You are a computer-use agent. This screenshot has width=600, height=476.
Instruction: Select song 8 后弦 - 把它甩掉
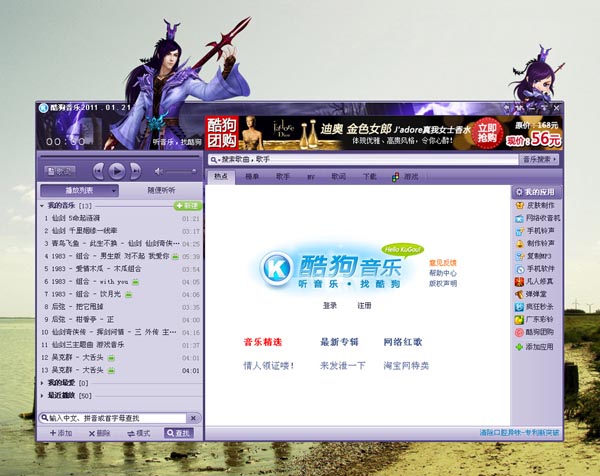pos(121,307)
